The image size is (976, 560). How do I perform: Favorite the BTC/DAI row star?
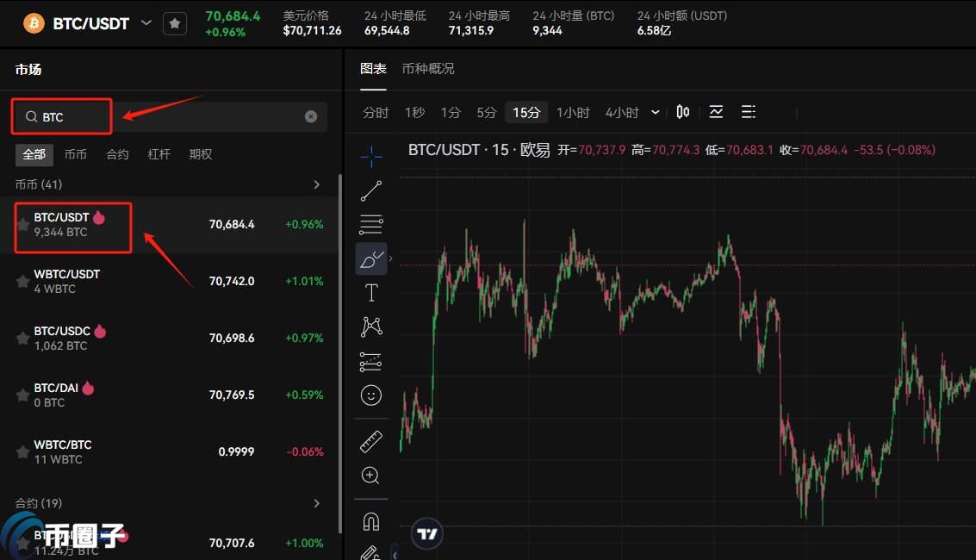coord(23,395)
